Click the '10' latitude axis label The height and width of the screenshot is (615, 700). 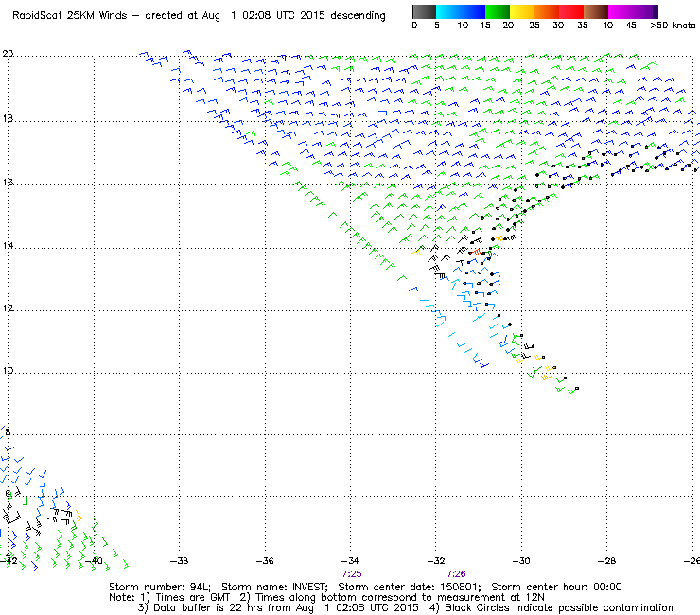[8, 371]
